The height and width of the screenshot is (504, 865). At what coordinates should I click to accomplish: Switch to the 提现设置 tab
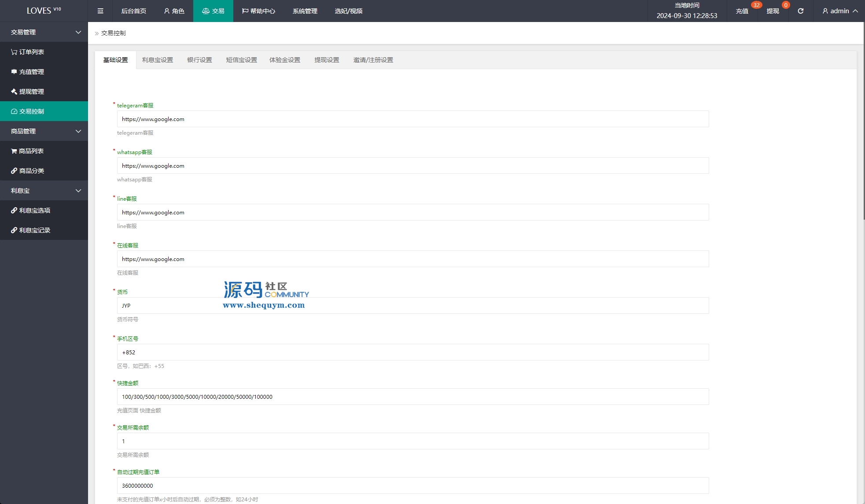point(327,60)
